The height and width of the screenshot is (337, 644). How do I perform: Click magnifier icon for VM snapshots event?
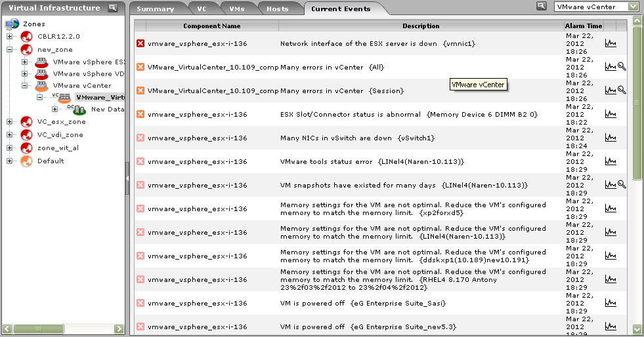(x=622, y=185)
